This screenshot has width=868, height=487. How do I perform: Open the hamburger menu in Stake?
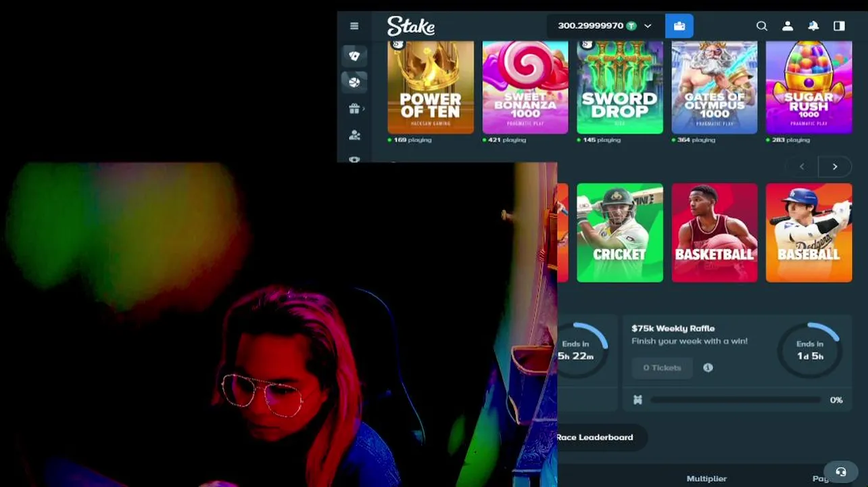click(x=354, y=26)
